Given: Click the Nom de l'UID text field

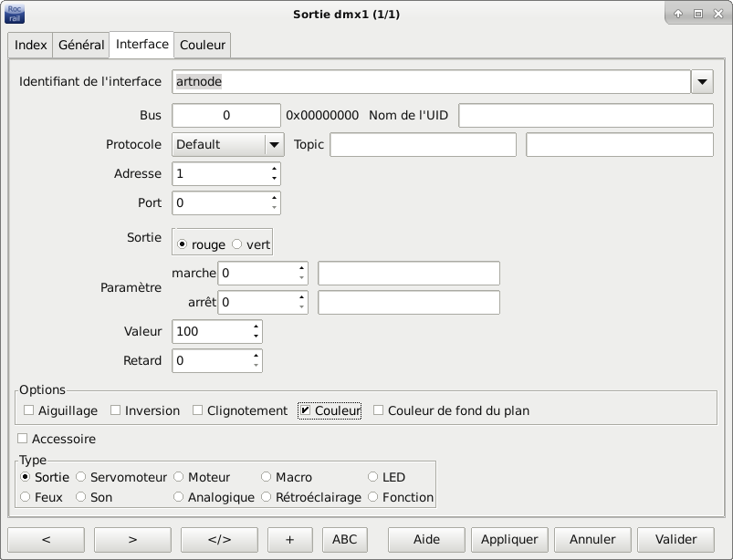Looking at the screenshot, I should pos(585,116).
